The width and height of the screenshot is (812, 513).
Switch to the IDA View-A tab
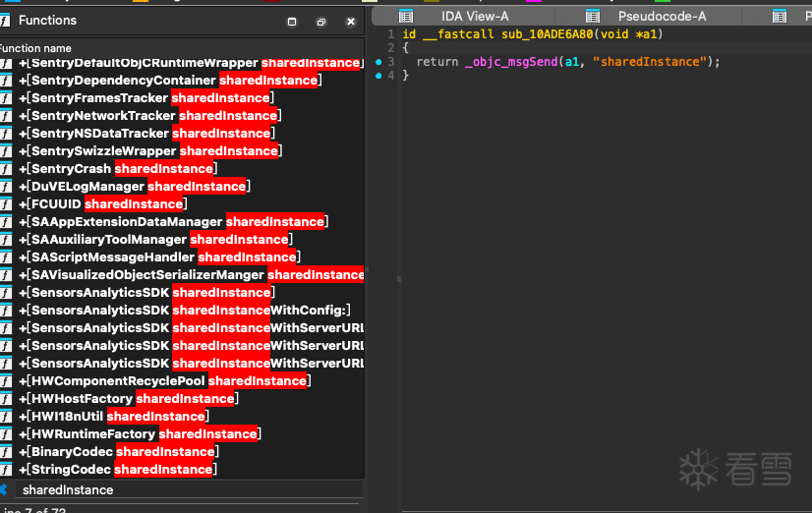click(475, 16)
